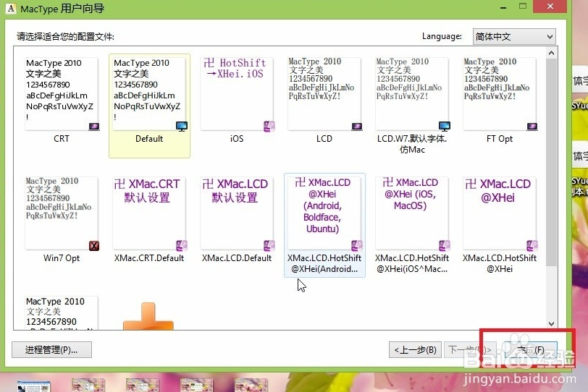
Task: Click the profile list scrollbar thumb
Action: tap(551, 162)
